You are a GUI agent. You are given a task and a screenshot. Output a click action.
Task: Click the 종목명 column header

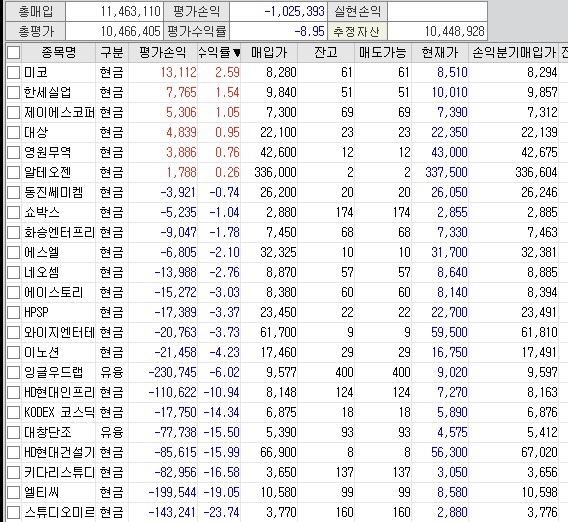coord(59,53)
